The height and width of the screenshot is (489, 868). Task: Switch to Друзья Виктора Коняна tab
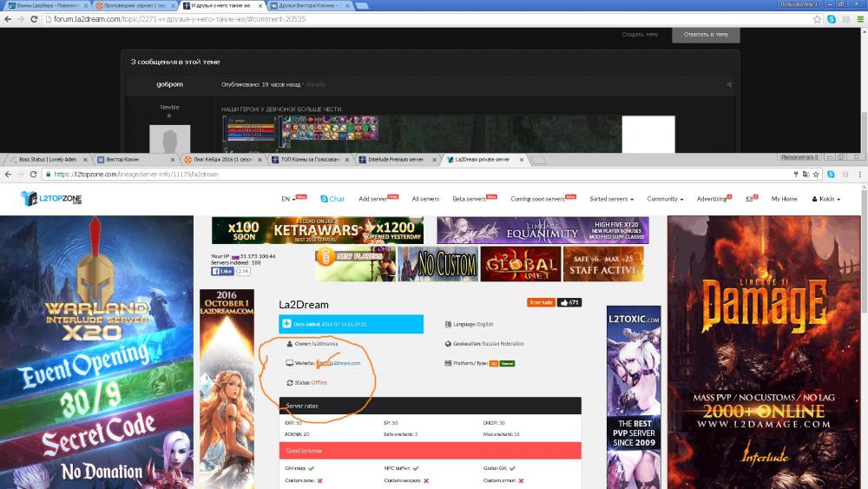(x=311, y=5)
